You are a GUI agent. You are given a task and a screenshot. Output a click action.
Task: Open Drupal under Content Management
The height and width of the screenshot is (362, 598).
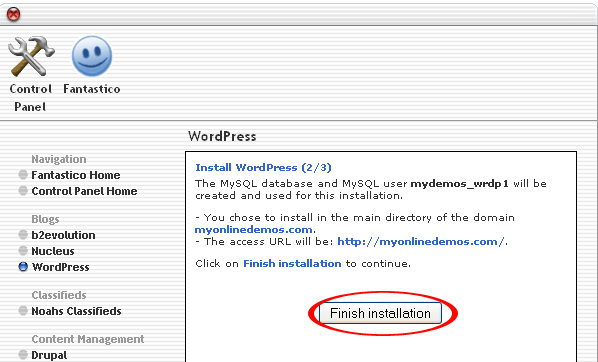(x=49, y=355)
